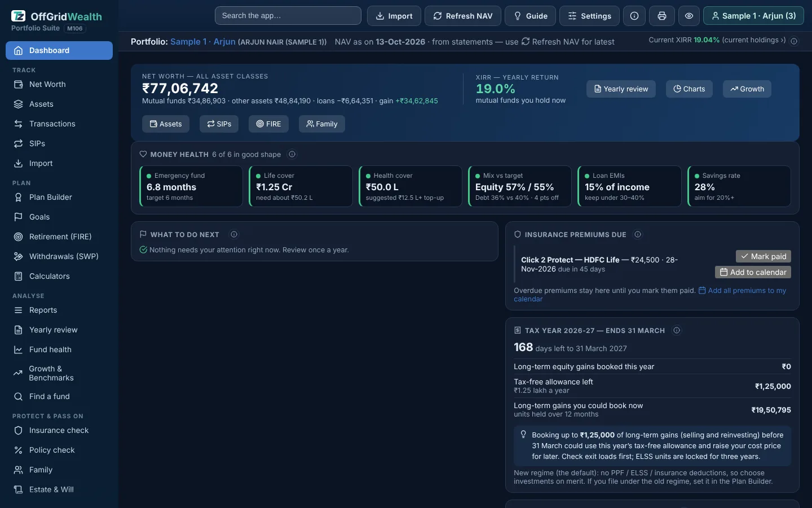
Task: Click the OffGridWealth logo icon
Action: [19, 16]
